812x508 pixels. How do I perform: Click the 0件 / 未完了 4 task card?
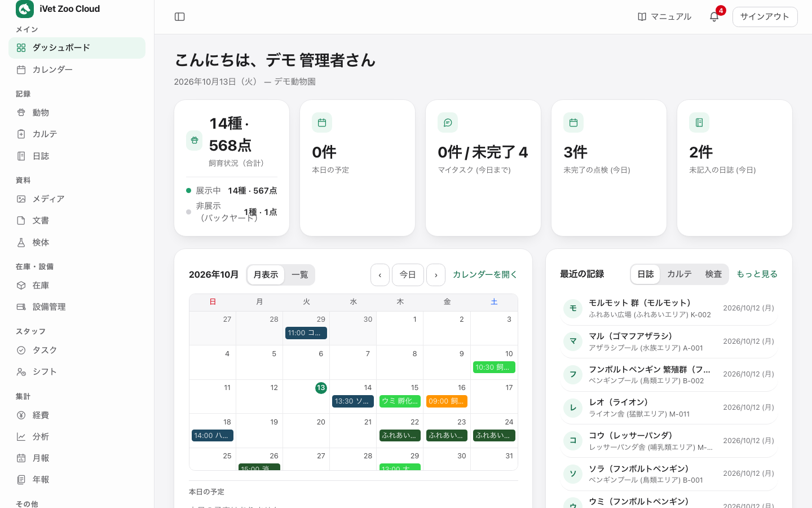[x=483, y=168]
